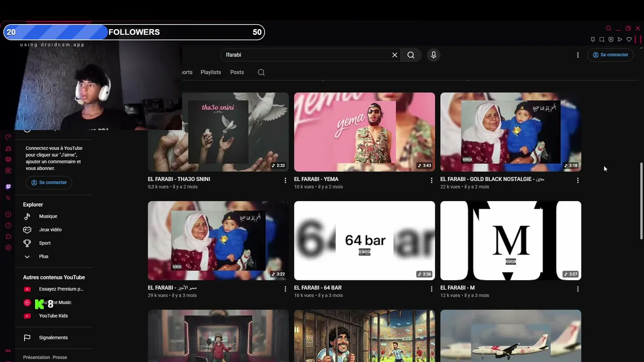This screenshot has height=362, width=644.
Task: Open YouTube settings three-dot menu
Action: [578, 55]
